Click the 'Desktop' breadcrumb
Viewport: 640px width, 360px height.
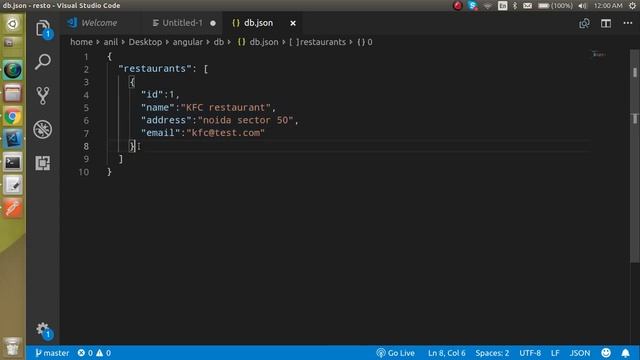tap(145, 42)
